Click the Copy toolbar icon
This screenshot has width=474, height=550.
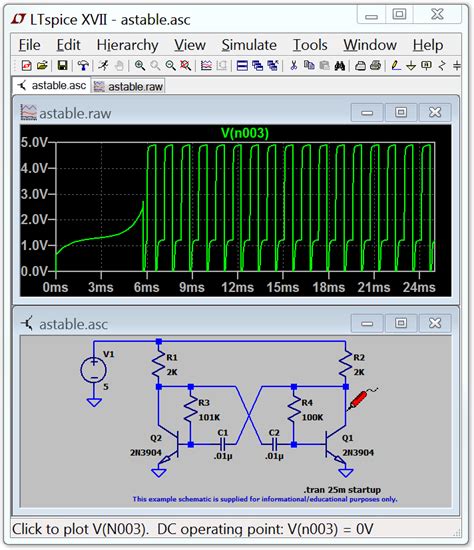tap(309, 66)
